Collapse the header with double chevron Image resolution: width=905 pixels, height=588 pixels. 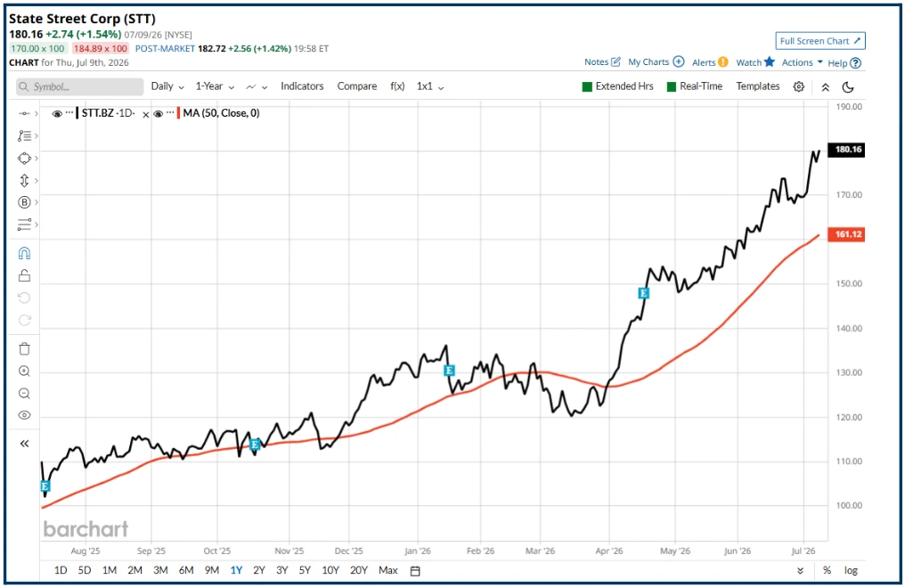tap(826, 87)
